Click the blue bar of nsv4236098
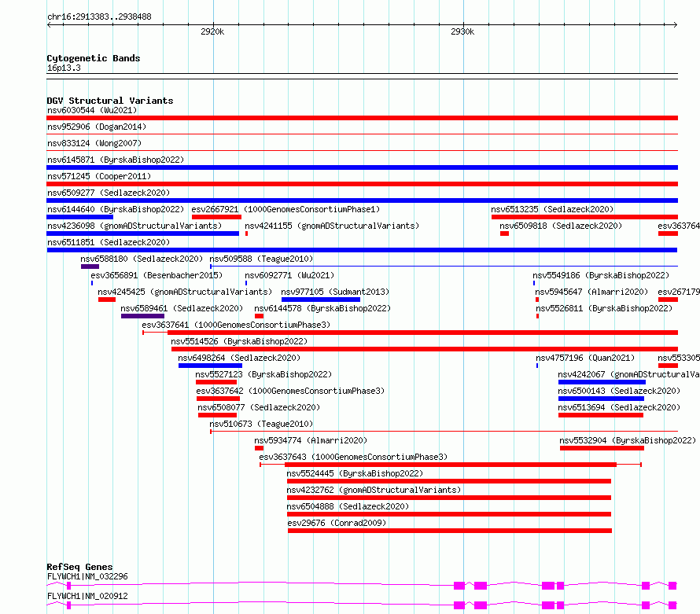Image resolution: width=700 pixels, height=614 pixels. pos(143,233)
